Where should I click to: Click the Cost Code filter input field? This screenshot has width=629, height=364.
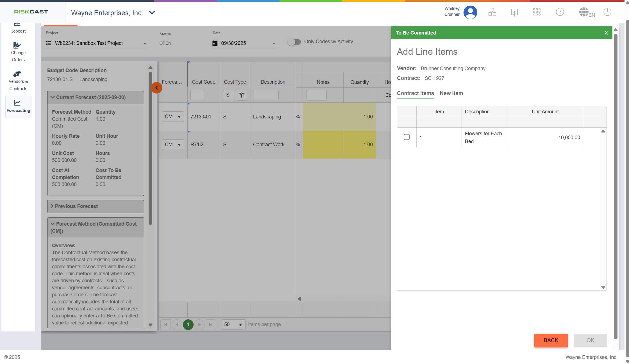click(x=197, y=95)
